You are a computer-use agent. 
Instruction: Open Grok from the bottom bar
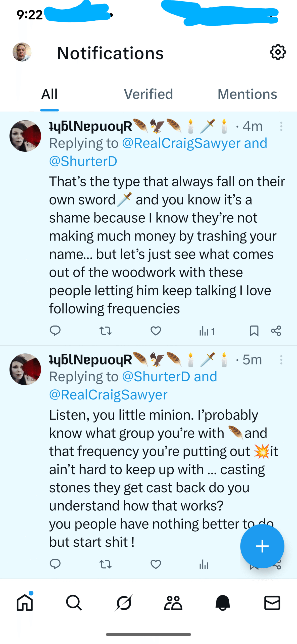(124, 602)
